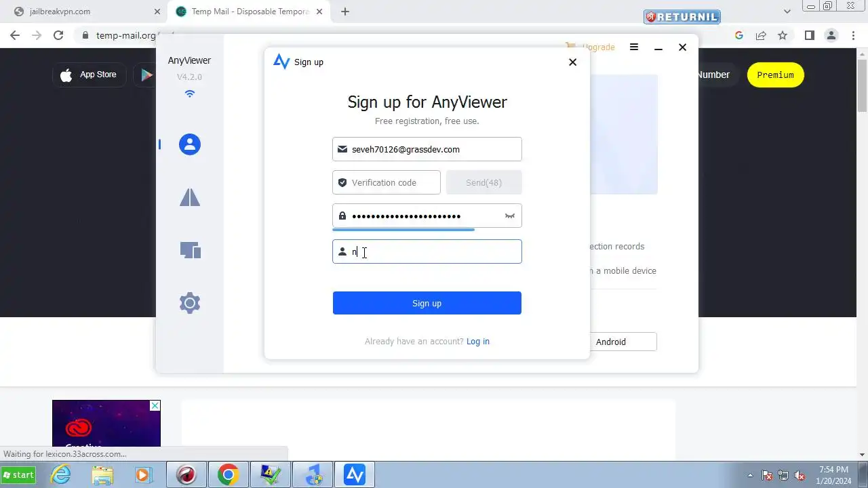
Task: Open a new browser tab
Action: pyautogui.click(x=345, y=12)
